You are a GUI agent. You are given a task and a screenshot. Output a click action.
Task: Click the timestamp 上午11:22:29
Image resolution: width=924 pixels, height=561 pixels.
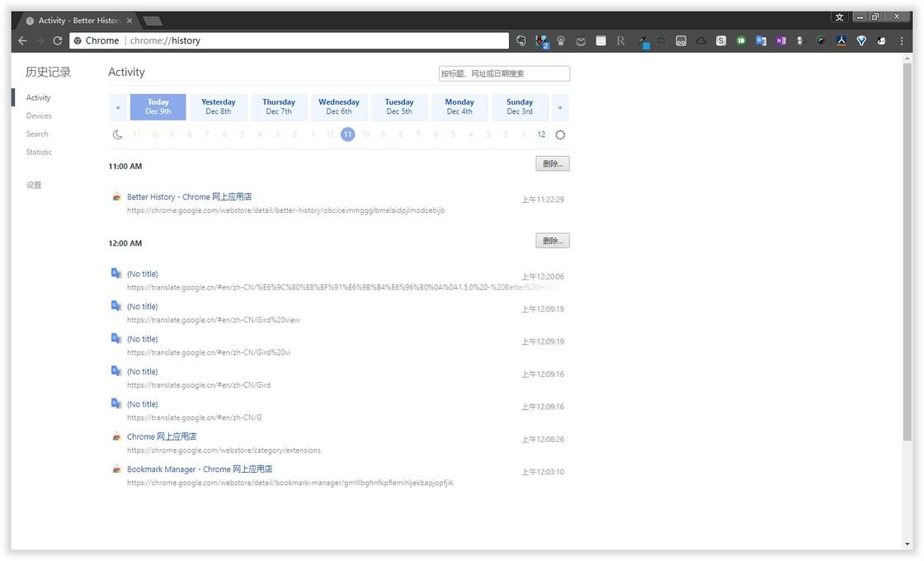coord(543,200)
